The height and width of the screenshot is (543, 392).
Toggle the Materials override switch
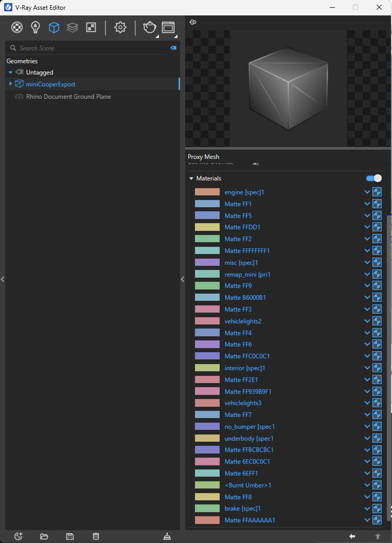374,178
